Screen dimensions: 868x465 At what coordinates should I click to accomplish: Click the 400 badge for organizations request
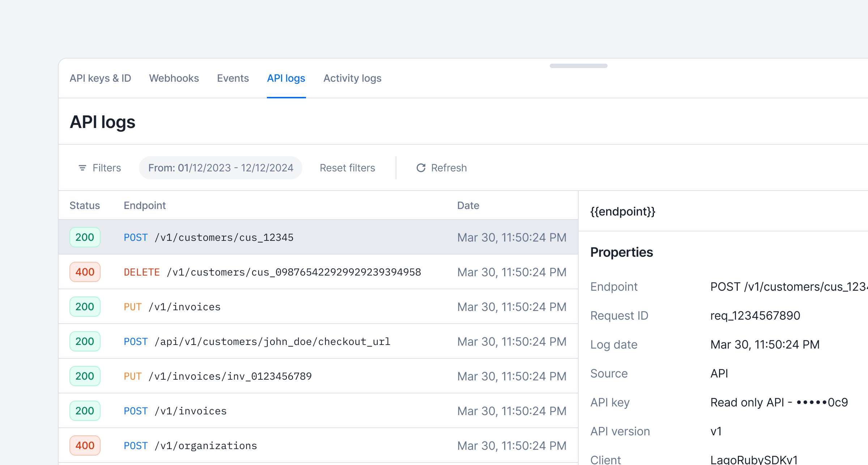[85, 445]
